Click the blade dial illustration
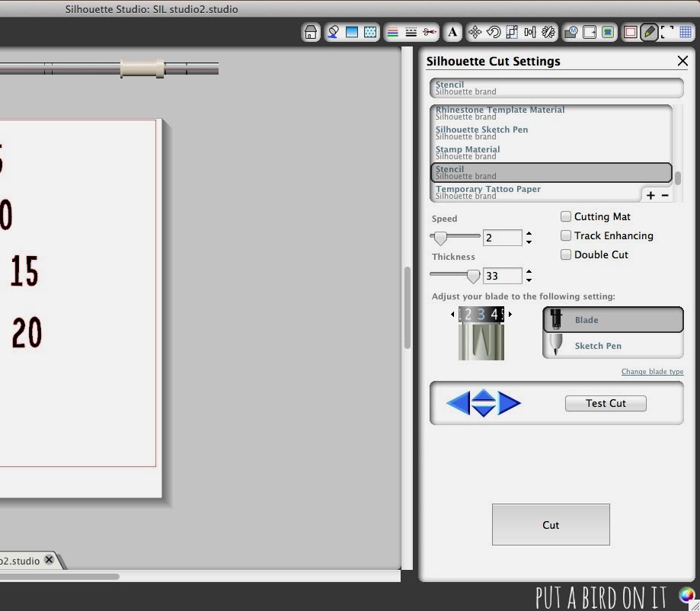The width and height of the screenshot is (700, 611). pyautogui.click(x=481, y=334)
